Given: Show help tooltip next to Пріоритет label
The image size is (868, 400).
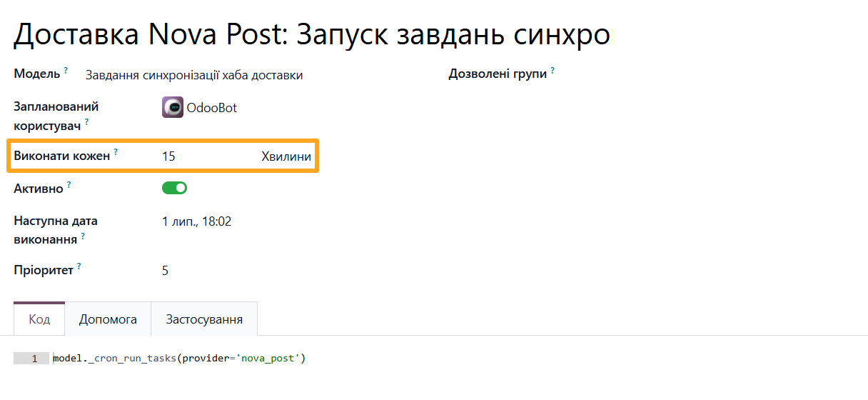Looking at the screenshot, I should 79,266.
